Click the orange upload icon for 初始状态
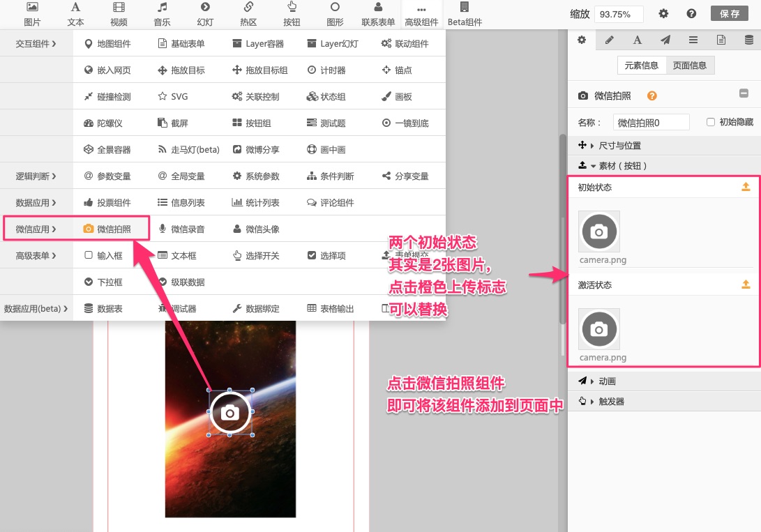The height and width of the screenshot is (532, 761). click(746, 187)
